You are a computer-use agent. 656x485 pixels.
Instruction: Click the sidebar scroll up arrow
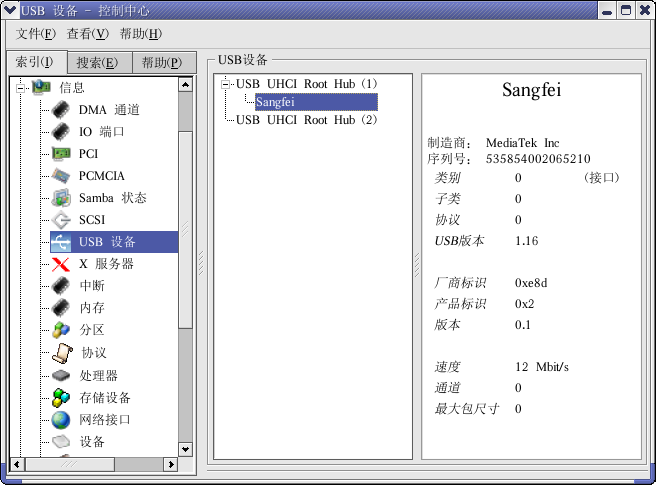pyautogui.click(x=185, y=85)
